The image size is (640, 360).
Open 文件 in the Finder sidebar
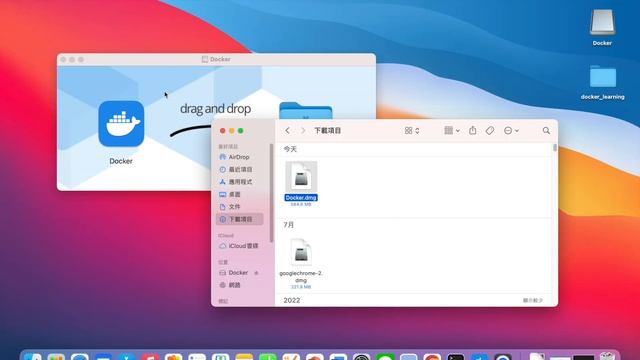click(x=239, y=207)
